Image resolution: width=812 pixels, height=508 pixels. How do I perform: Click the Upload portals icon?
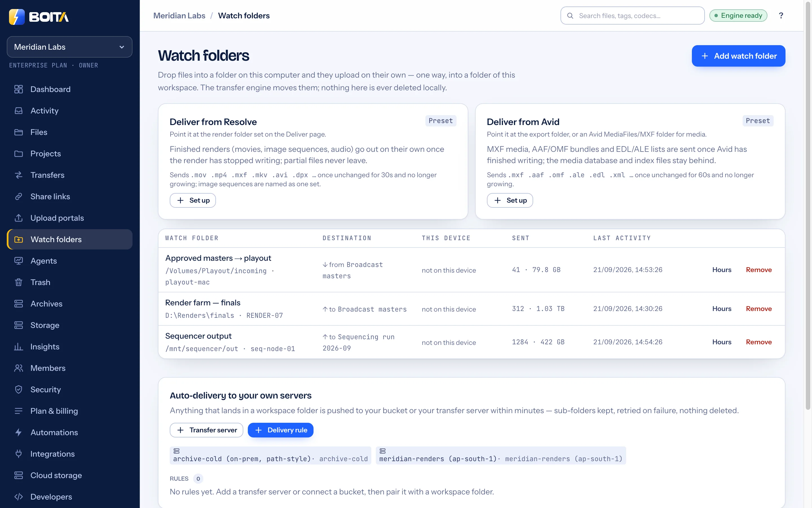click(x=18, y=218)
